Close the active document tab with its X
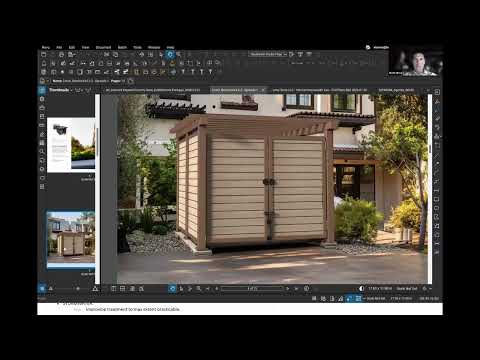The height and width of the screenshot is (360, 480). (x=263, y=90)
